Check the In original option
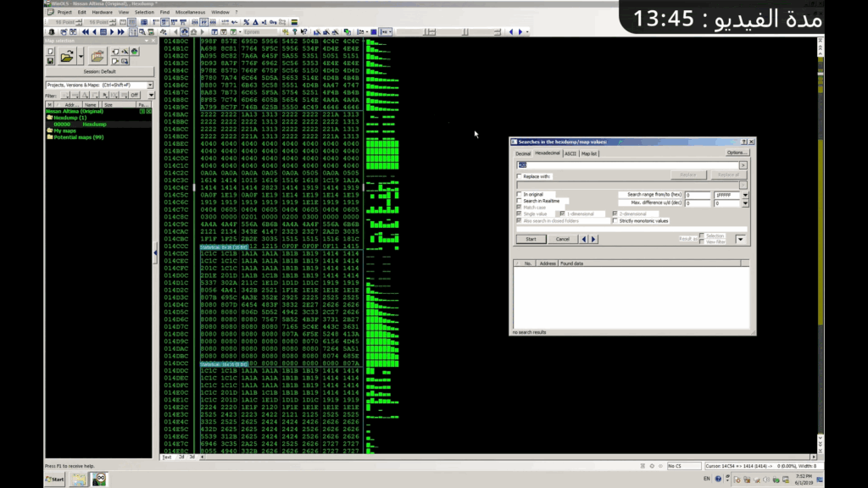The image size is (868, 488). [x=520, y=194]
